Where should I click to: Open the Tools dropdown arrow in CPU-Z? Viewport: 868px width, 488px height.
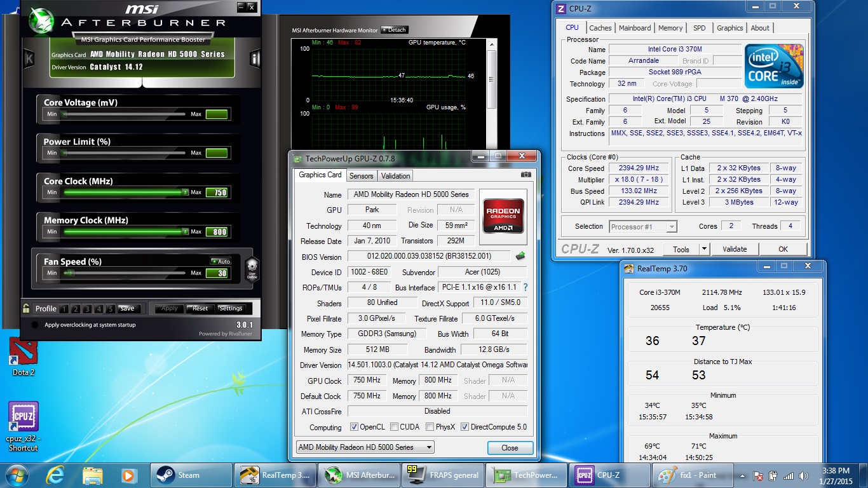pos(704,249)
